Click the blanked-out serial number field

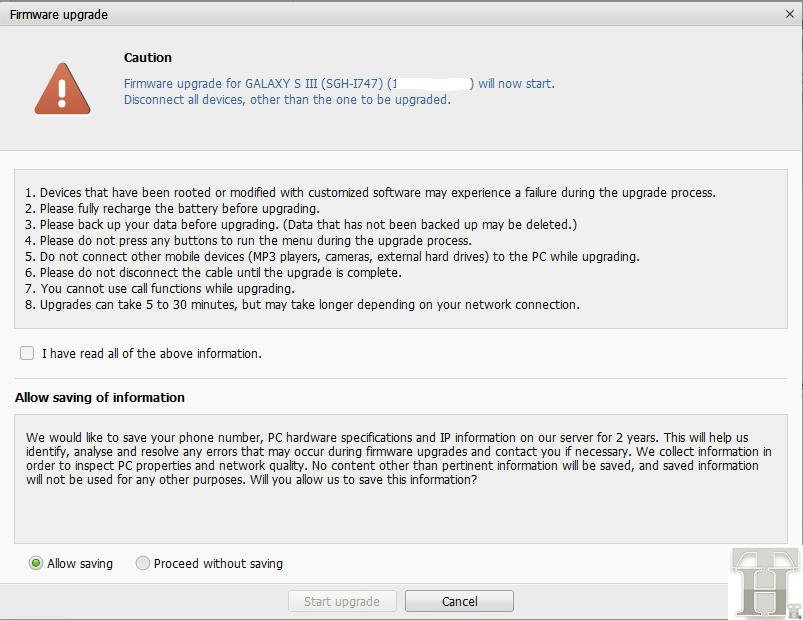(x=431, y=84)
